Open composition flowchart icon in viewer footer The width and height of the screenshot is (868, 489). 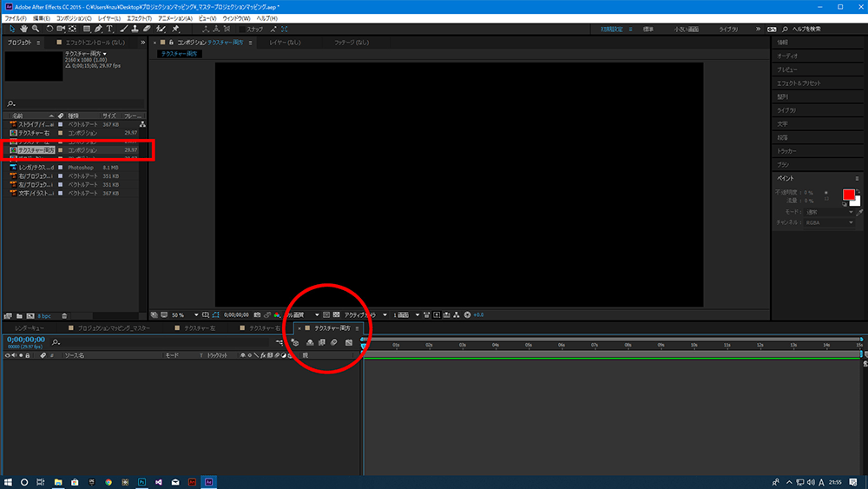[457, 314]
